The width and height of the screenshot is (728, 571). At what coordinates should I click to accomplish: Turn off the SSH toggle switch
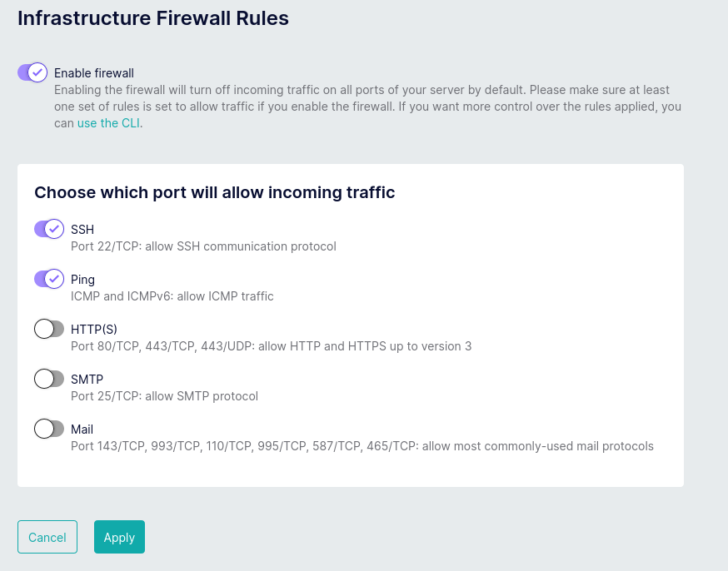click(49, 229)
